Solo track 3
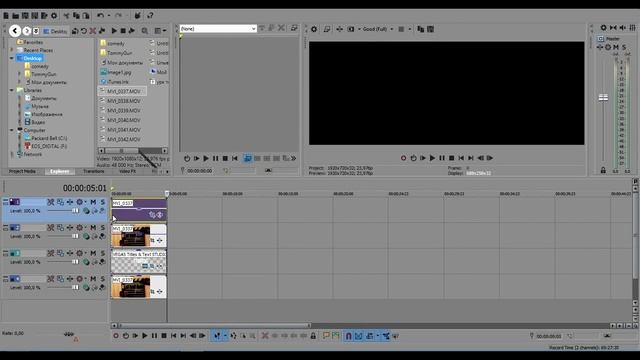This screenshot has height=360, width=640. pyautogui.click(x=103, y=253)
